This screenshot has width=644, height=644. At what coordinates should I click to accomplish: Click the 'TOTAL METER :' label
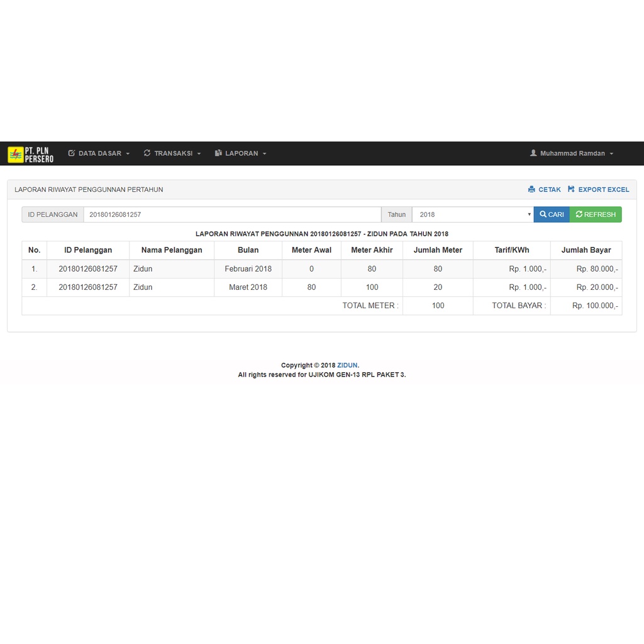tap(370, 306)
